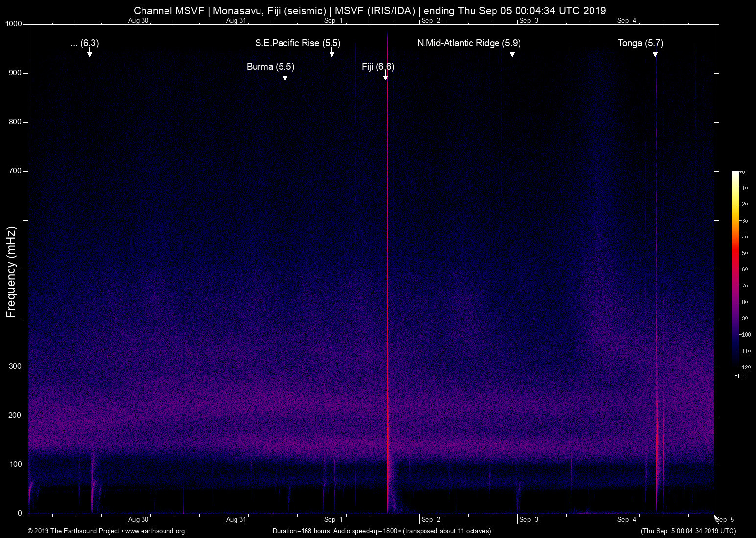Select the Aug 30 date on top axis

point(138,21)
